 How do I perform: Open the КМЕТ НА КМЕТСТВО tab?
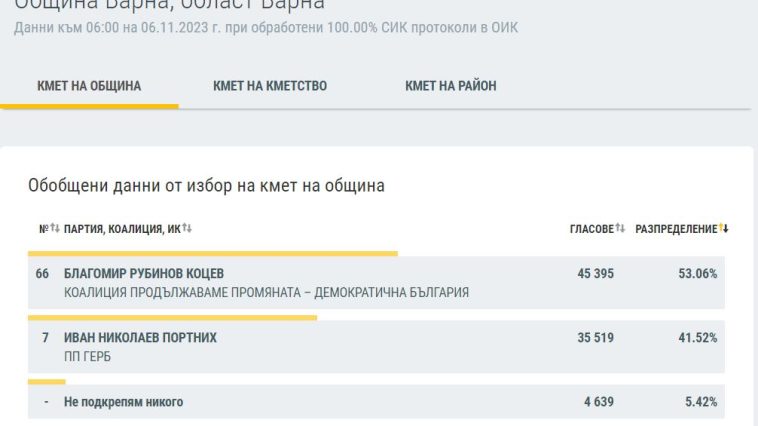coord(270,86)
